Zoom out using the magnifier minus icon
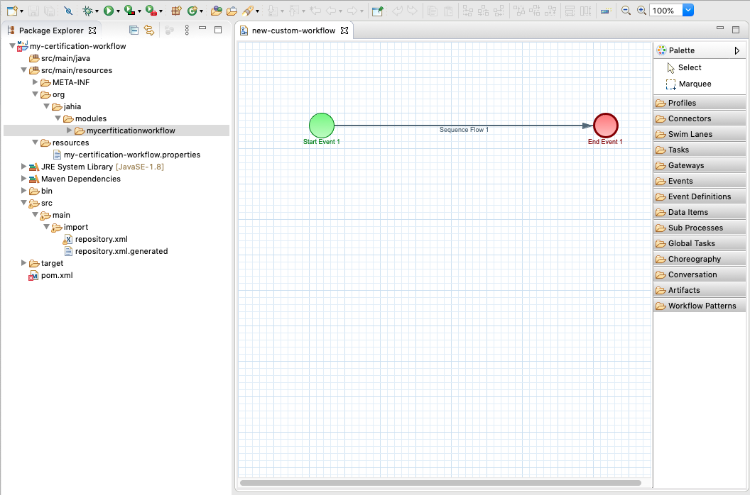The image size is (750, 495). [626, 10]
